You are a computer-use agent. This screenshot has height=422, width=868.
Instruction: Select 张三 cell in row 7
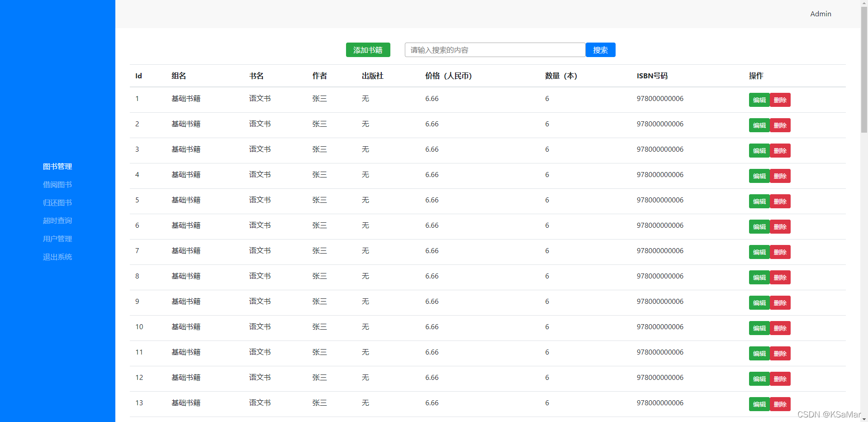pos(320,250)
